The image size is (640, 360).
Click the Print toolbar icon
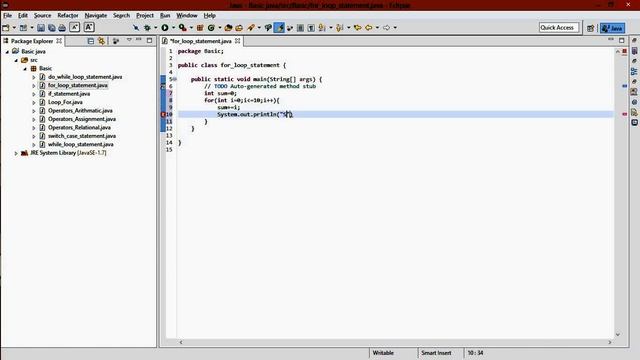[62, 28]
